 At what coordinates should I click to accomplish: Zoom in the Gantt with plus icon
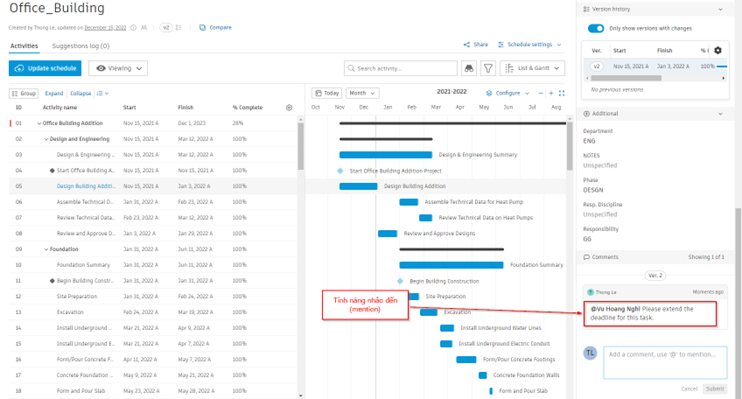coord(551,93)
